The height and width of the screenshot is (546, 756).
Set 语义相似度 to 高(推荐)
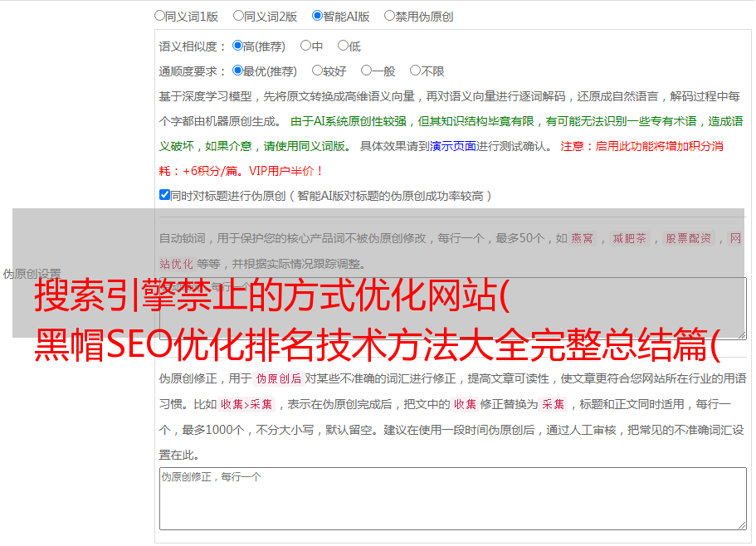click(x=237, y=46)
